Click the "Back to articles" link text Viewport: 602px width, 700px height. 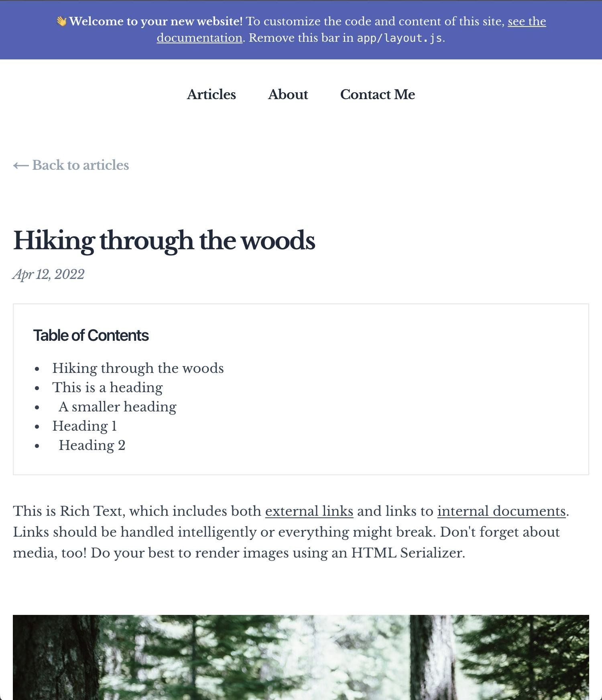click(x=80, y=165)
